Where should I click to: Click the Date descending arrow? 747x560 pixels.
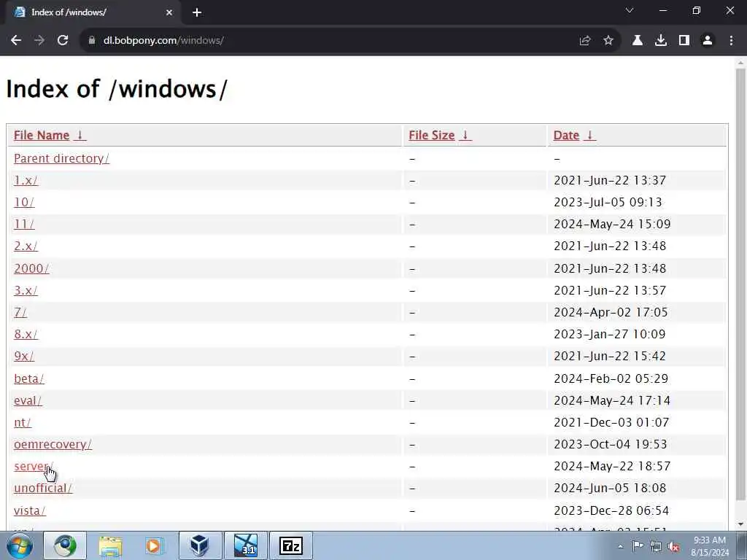coord(589,135)
